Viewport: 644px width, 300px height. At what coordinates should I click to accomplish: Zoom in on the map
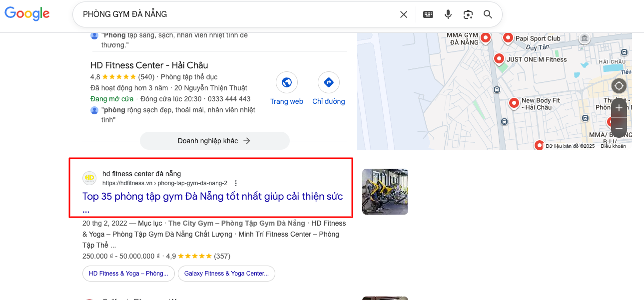(619, 108)
